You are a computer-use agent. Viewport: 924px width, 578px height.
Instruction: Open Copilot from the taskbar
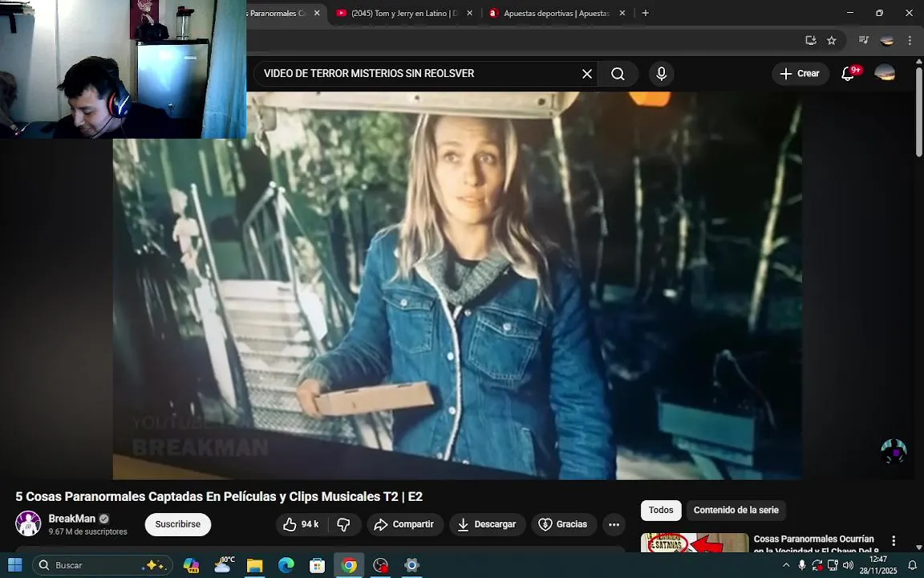(x=191, y=565)
